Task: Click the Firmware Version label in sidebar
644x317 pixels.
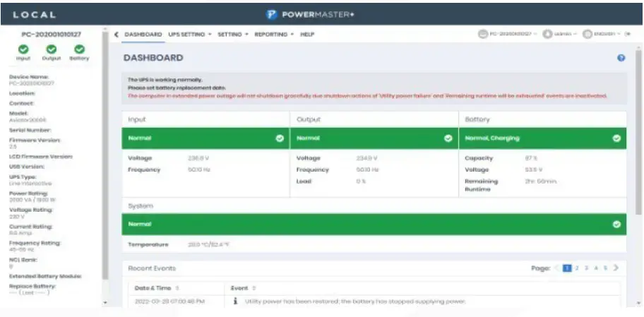Action: (35, 140)
